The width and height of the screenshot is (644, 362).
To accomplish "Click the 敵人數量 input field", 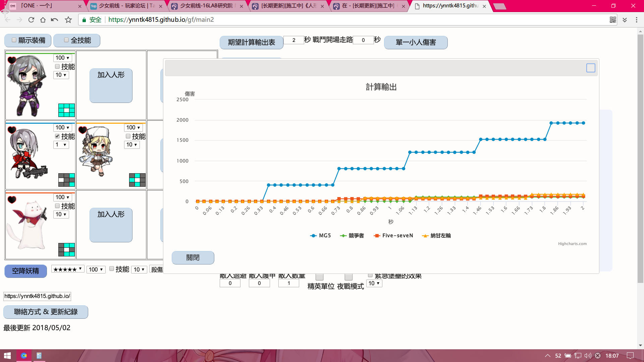I will pos(288,283).
